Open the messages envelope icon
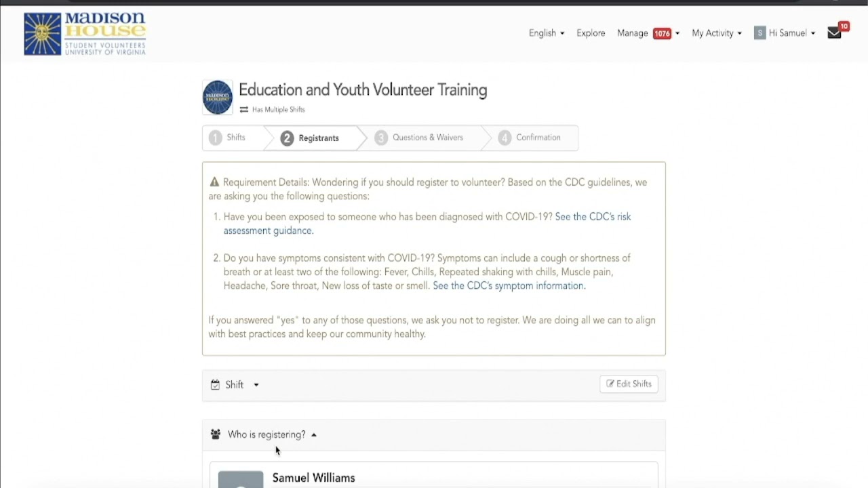Screen dimensions: 868x488 [x=834, y=33]
